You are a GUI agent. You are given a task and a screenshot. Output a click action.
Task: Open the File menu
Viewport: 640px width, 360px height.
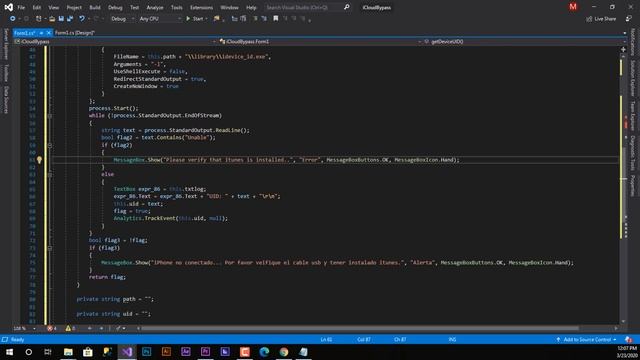[x=21, y=7]
